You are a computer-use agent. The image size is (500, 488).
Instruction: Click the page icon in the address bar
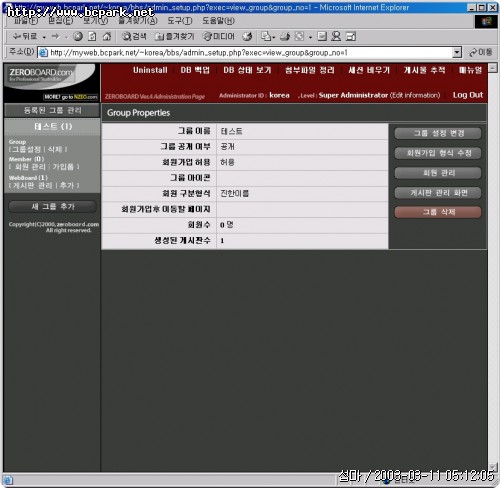[43, 53]
